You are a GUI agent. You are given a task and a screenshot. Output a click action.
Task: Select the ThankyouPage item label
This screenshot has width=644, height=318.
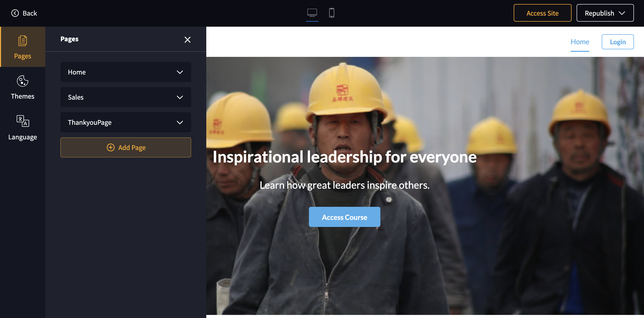[90, 123]
